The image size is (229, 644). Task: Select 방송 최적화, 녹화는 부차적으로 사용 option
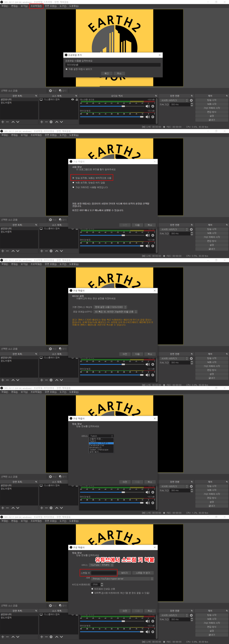point(92,178)
